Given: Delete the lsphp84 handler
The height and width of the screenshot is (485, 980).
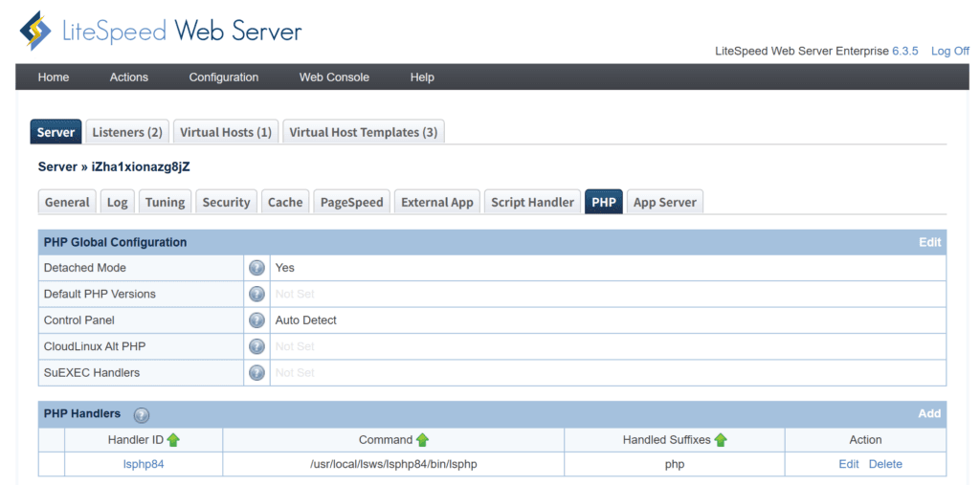Looking at the screenshot, I should (885, 464).
